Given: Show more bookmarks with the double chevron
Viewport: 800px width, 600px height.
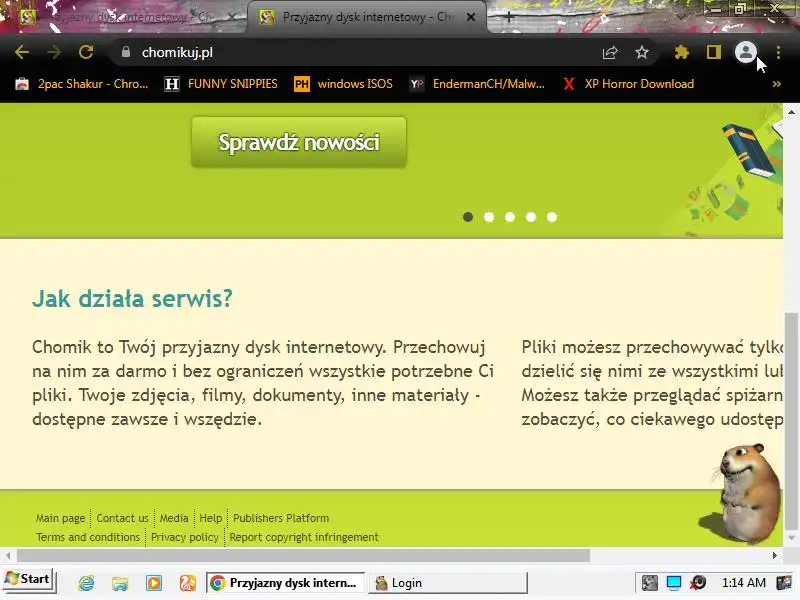Looking at the screenshot, I should [x=777, y=84].
